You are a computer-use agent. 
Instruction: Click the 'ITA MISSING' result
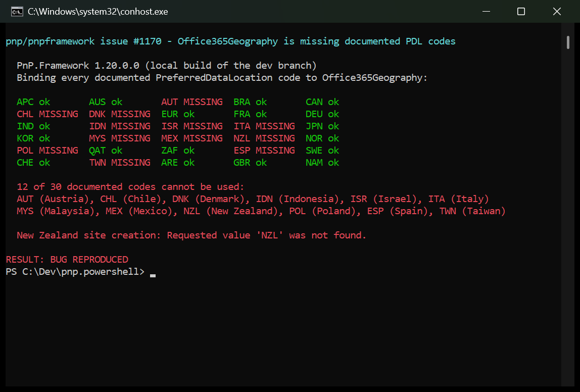point(264,126)
